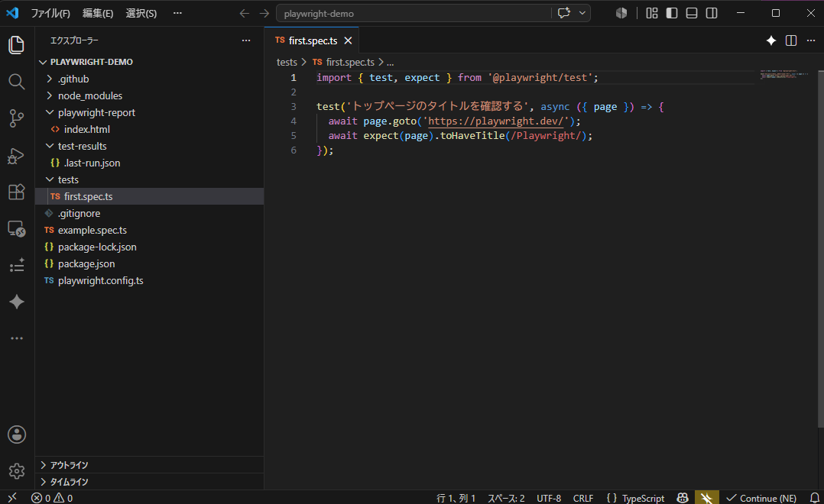Select the first.spec.ts editor tab
Screen dimensions: 824x504
pos(312,40)
